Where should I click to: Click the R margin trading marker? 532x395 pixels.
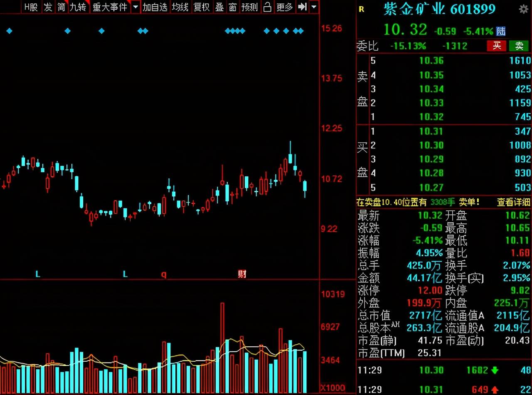(x=361, y=9)
